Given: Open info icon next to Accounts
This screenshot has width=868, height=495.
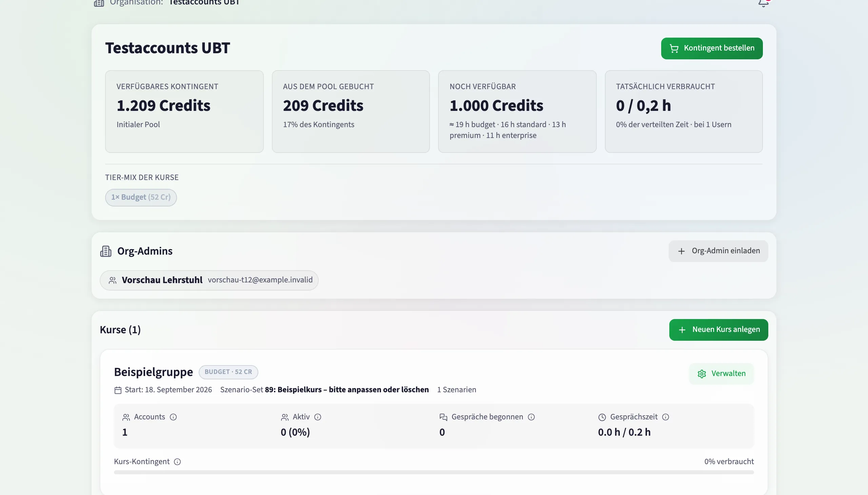Looking at the screenshot, I should 173,417.
